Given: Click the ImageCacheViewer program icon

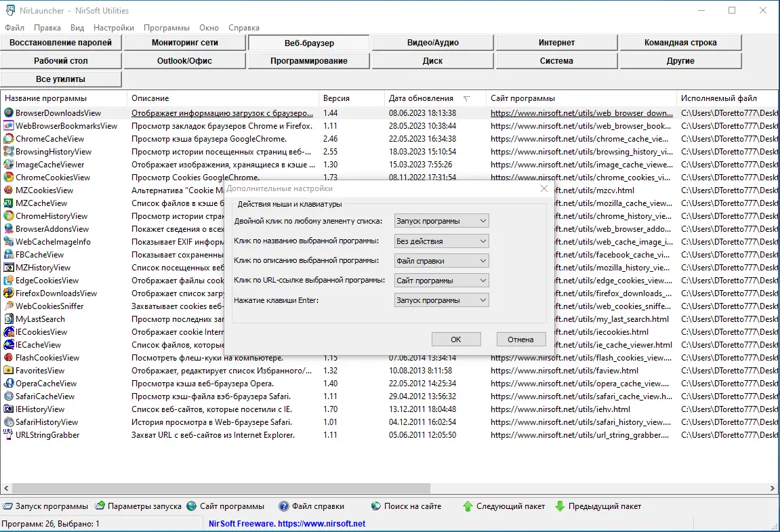Looking at the screenshot, I should (x=8, y=165).
